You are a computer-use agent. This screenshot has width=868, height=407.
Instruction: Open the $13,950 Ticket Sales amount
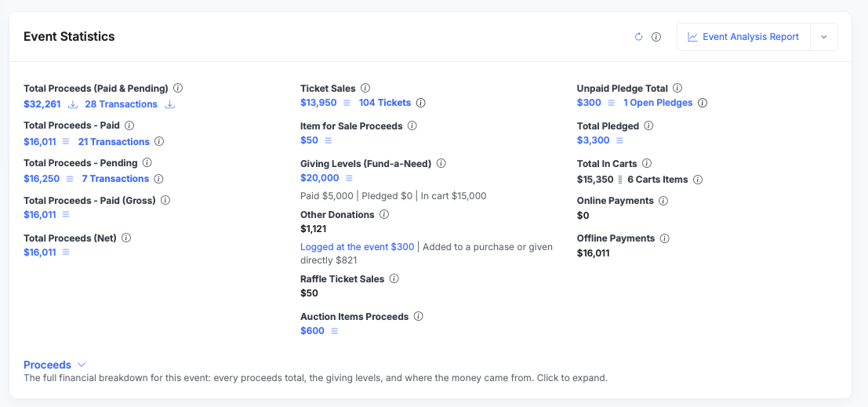click(318, 103)
